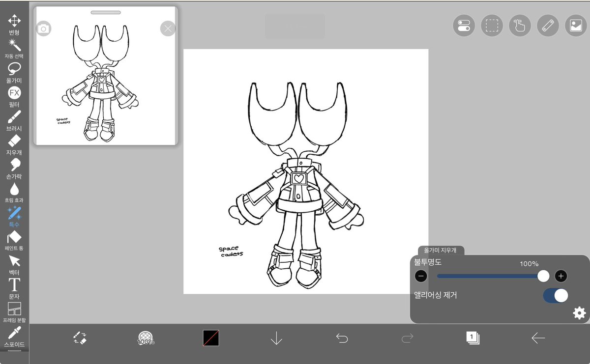
Task: Select the 올가미 지우개 tab label
Action: tap(441, 250)
